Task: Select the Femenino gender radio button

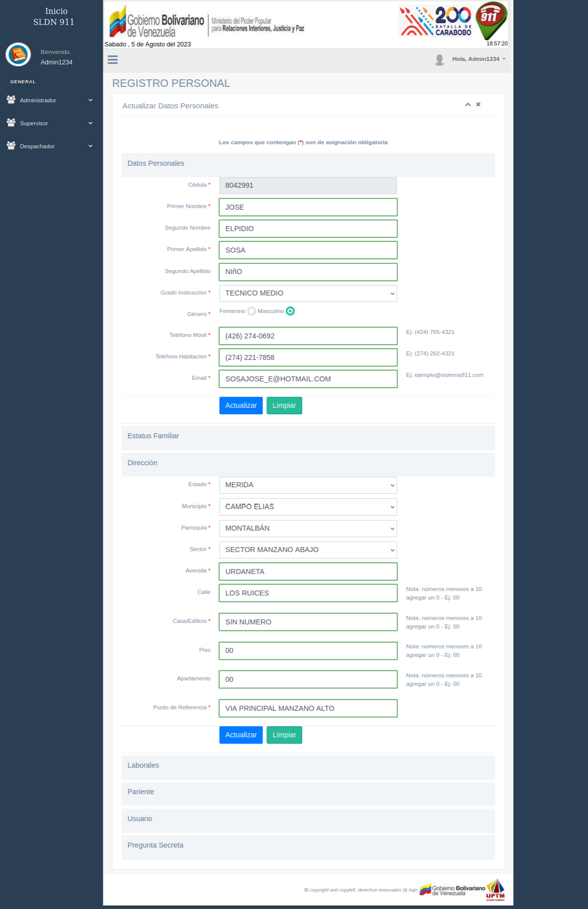Action: tap(252, 311)
